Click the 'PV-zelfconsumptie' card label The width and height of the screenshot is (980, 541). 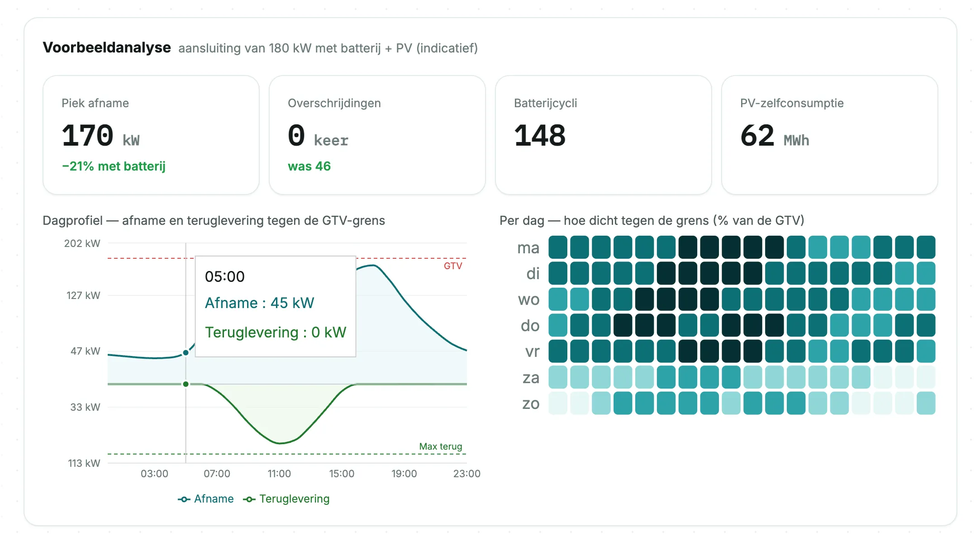coord(792,103)
